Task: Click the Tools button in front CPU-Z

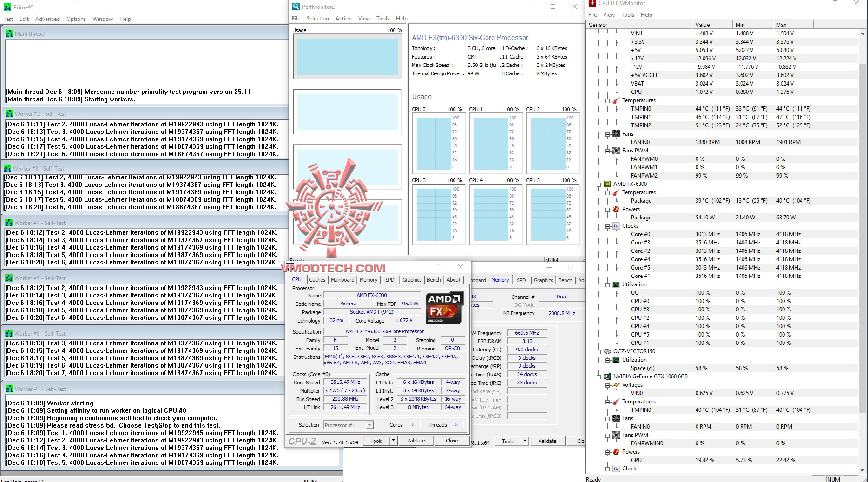Action: point(376,441)
